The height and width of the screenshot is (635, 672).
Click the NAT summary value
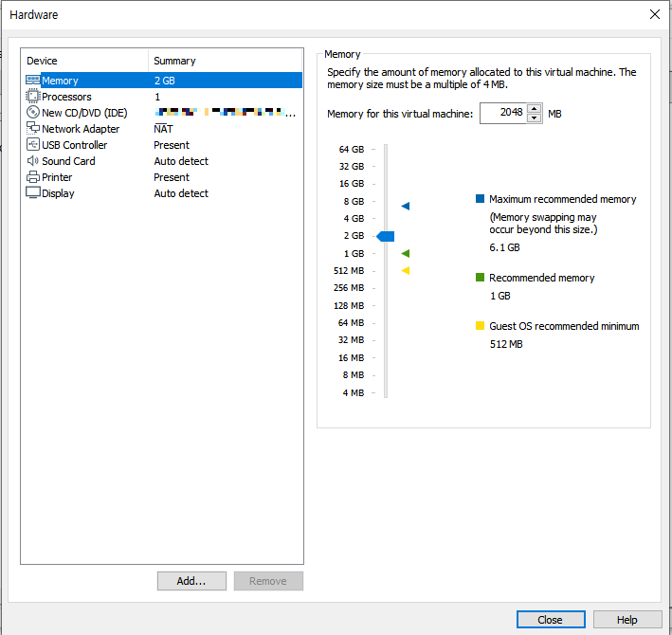[163, 129]
